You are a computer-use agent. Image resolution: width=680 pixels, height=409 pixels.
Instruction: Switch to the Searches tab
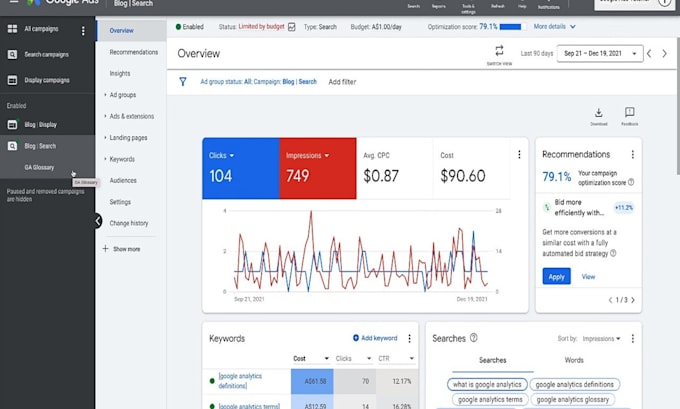(x=493, y=360)
